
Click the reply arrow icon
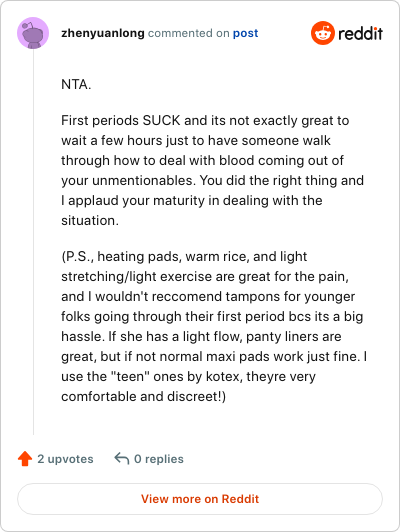pyautogui.click(x=122, y=458)
